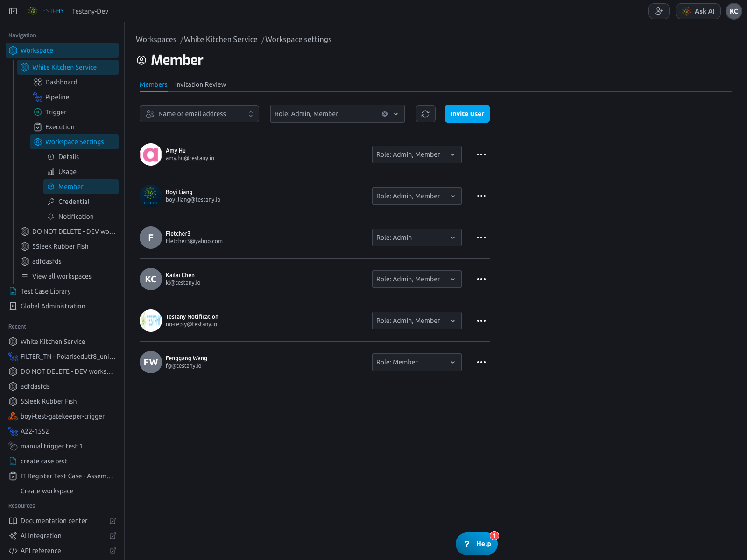Open Dashboard in the navigation
The width and height of the screenshot is (747, 560).
click(x=74, y=82)
